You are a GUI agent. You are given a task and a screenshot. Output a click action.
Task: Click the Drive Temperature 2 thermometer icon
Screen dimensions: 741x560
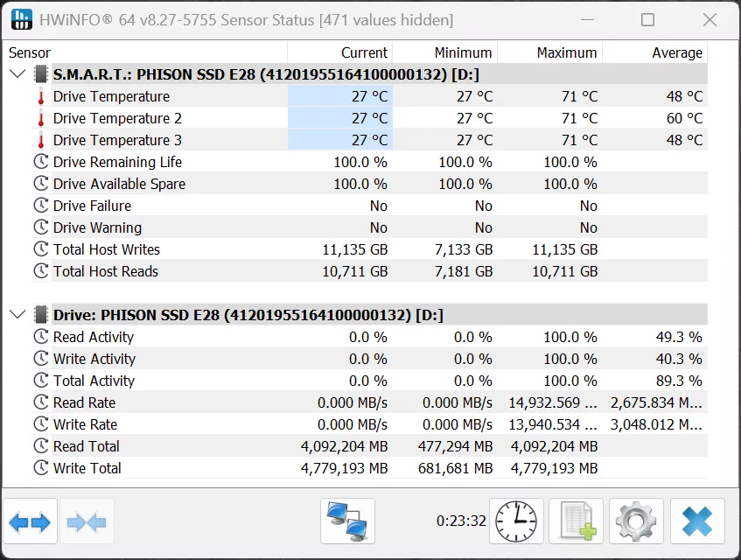click(x=41, y=118)
